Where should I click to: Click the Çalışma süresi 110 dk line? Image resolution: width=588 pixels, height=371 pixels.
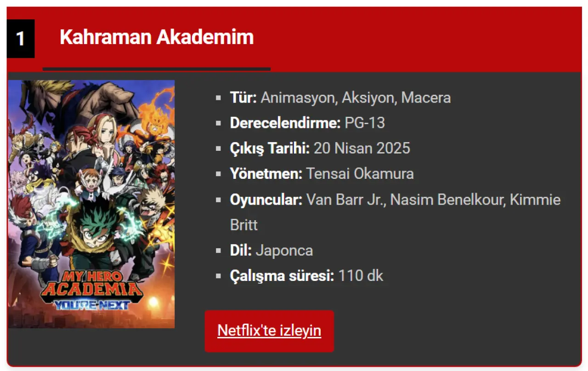[306, 276]
